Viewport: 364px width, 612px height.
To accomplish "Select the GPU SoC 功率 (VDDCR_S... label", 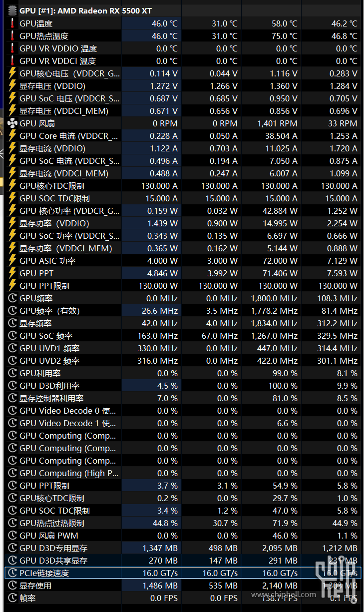I will pos(69,236).
